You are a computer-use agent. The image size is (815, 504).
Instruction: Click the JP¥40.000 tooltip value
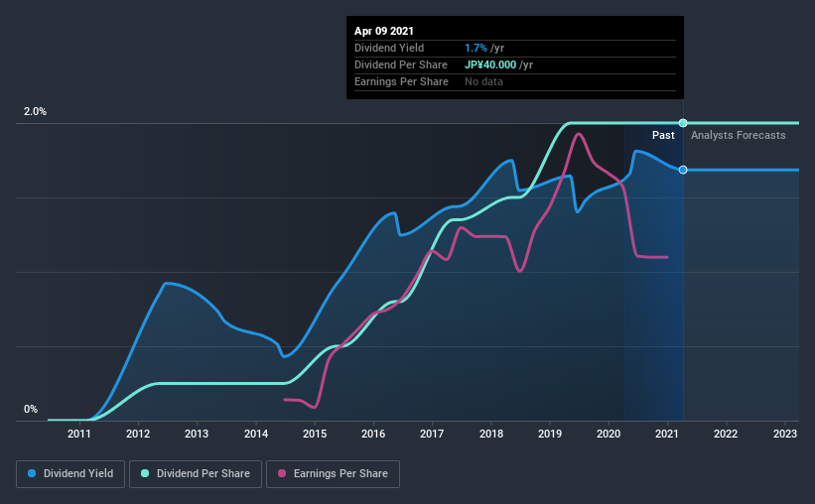pos(489,64)
